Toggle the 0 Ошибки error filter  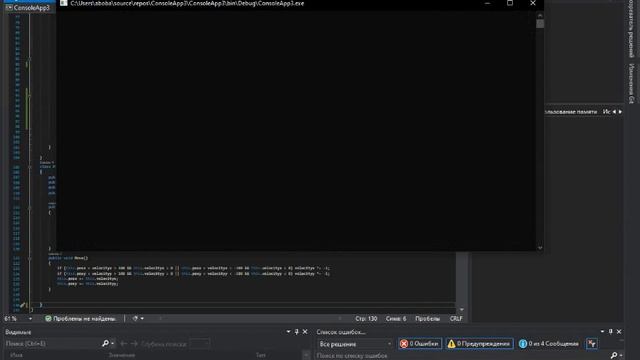click(420, 344)
